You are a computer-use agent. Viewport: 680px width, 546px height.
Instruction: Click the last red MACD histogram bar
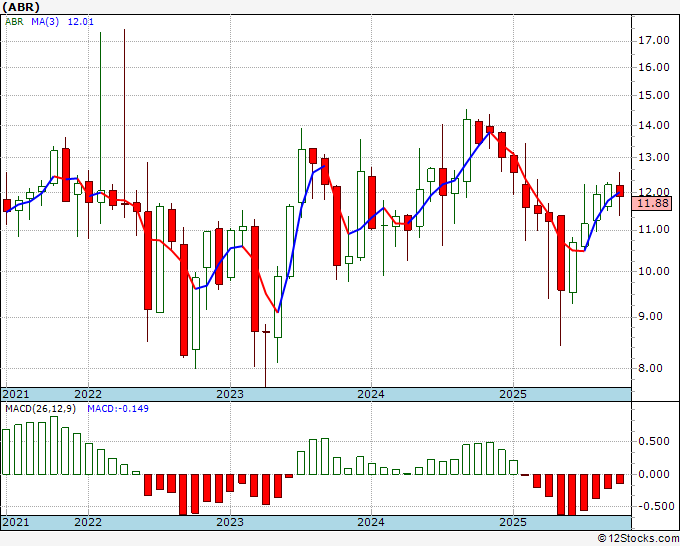coord(620,479)
